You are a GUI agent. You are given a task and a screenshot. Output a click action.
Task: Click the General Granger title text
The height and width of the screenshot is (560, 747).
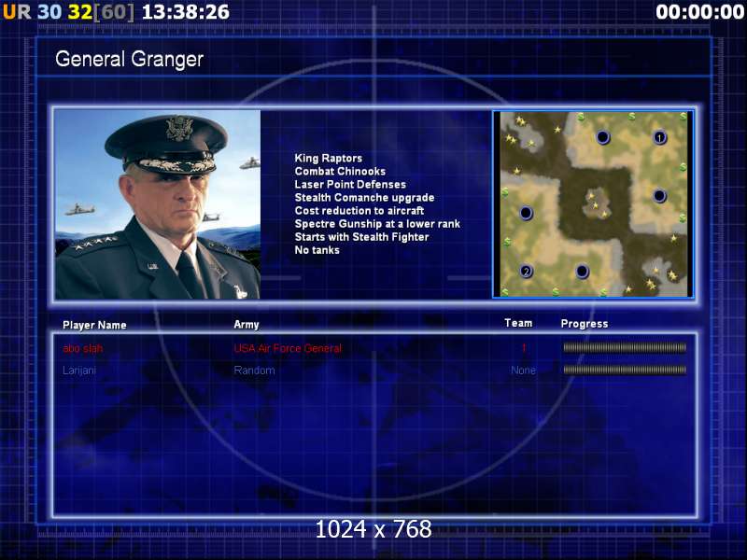tap(129, 59)
